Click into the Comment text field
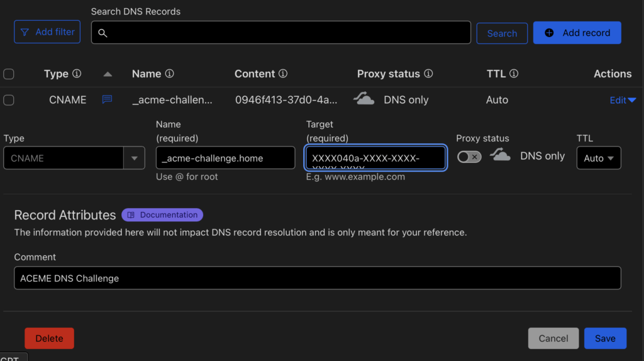This screenshot has width=644, height=361. click(x=317, y=278)
